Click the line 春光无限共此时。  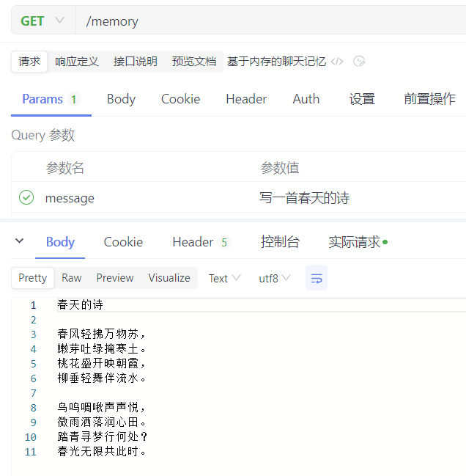click(102, 451)
